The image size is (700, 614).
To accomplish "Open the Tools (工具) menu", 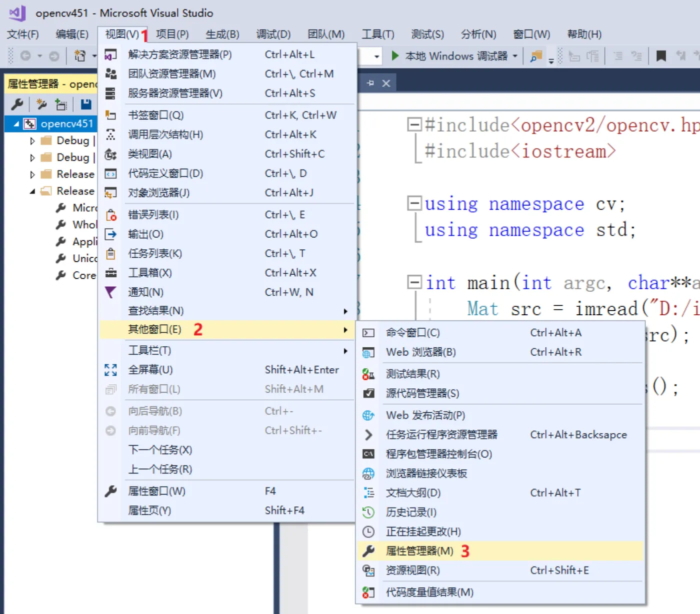I will coord(378,34).
